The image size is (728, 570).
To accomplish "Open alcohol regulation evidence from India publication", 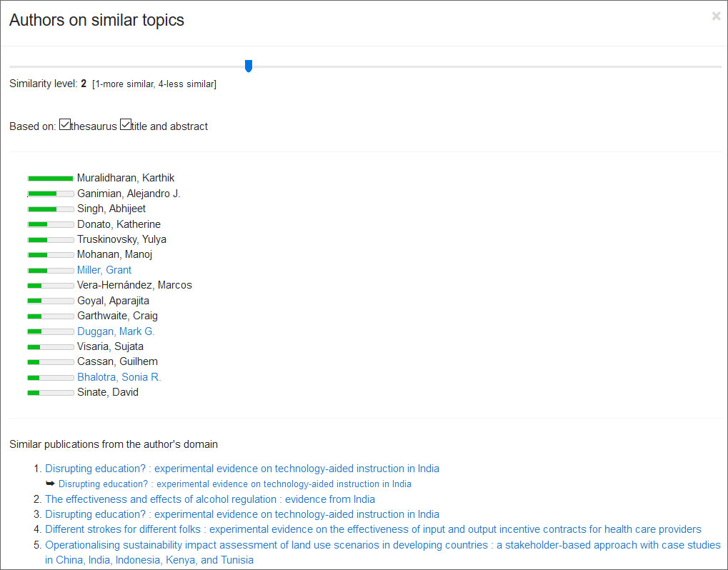I will point(210,499).
